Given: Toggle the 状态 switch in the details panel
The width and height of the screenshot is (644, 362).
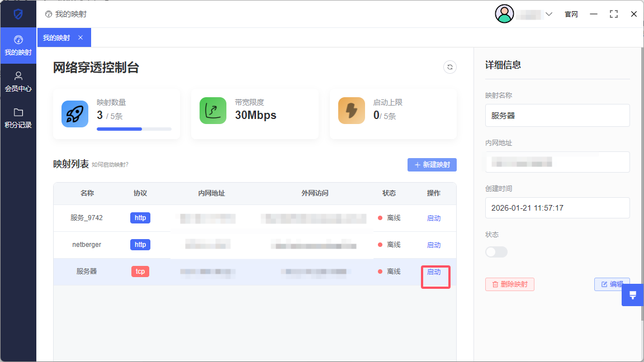Looking at the screenshot, I should click(496, 252).
